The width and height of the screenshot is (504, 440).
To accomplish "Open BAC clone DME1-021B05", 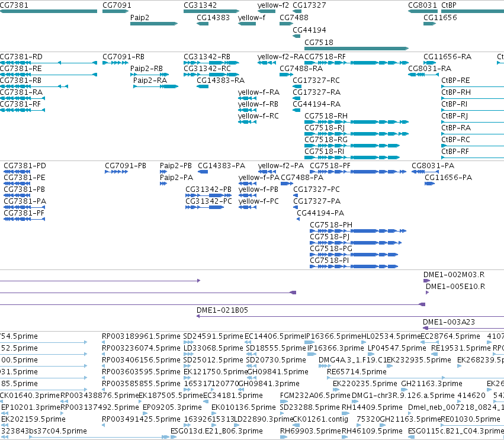I will [222, 310].
